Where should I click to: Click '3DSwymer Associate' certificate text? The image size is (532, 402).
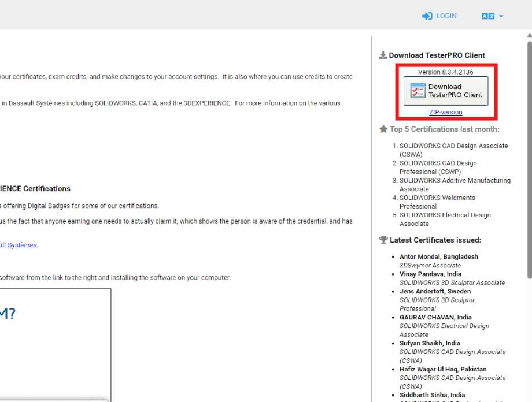[430, 266]
